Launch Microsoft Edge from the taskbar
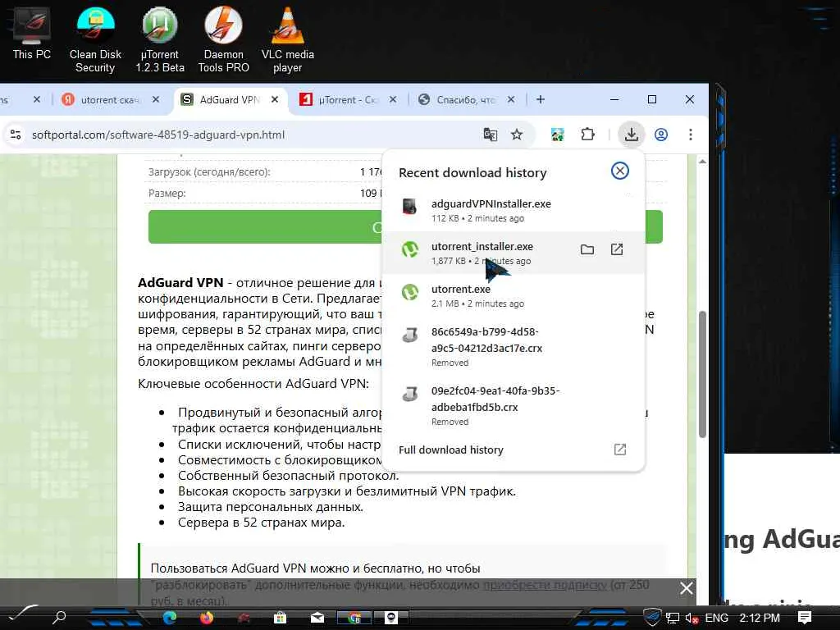 pos(170,618)
